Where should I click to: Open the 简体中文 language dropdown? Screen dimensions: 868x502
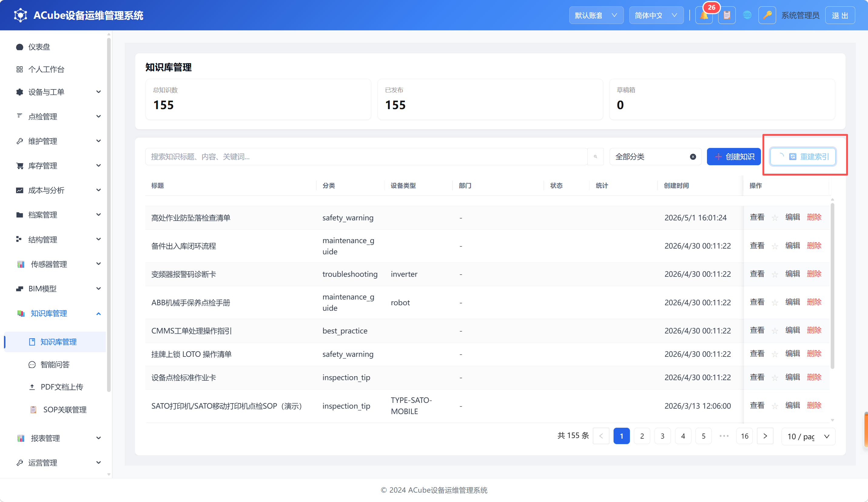pyautogui.click(x=656, y=15)
